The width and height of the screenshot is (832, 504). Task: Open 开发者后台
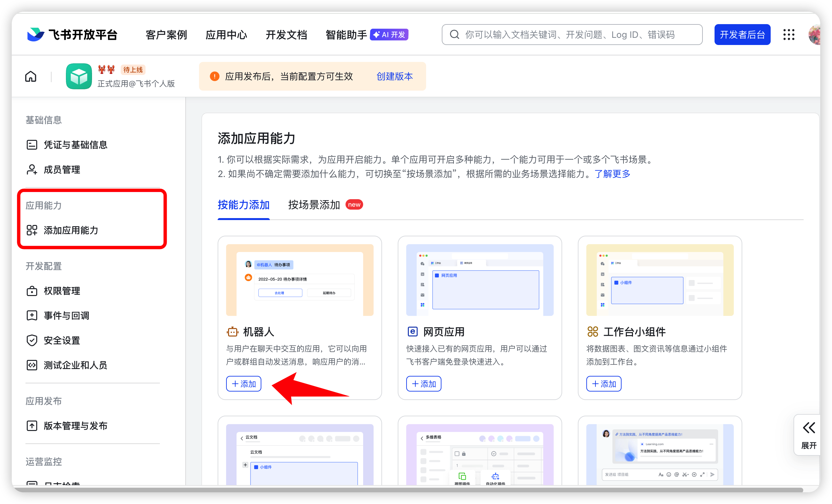coord(742,34)
